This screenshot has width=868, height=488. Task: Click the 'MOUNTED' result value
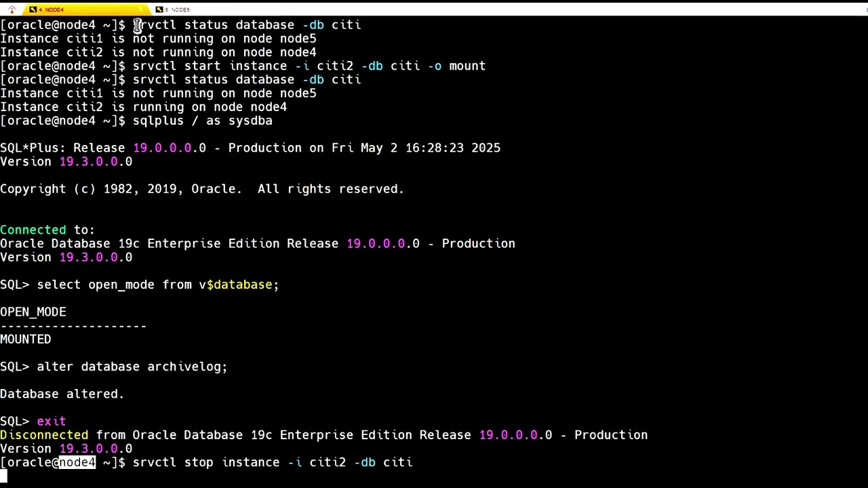26,339
